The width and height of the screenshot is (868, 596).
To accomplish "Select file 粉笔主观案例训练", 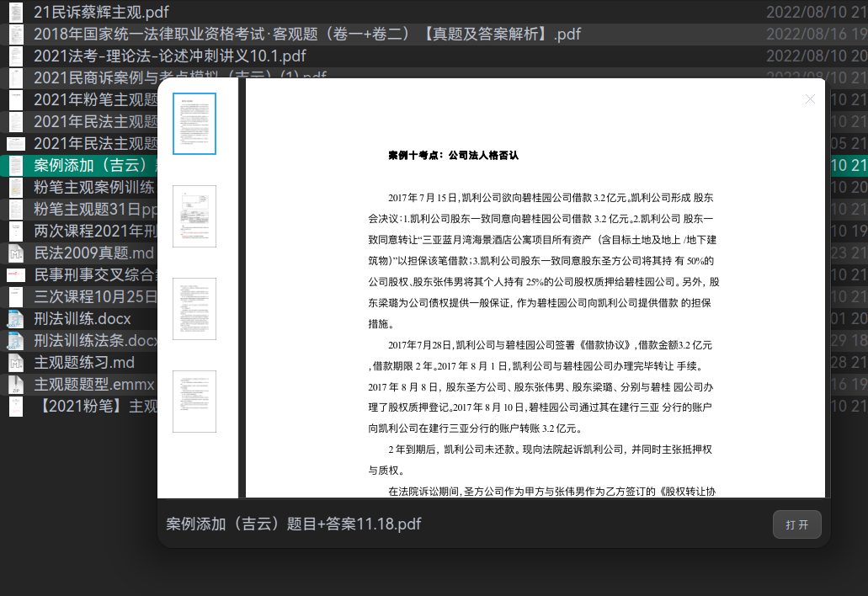I will [x=94, y=187].
